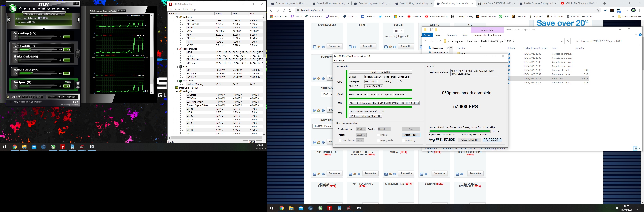Open the Overkill 2x dropdown
644x212 pixels.
click(x=360, y=141)
